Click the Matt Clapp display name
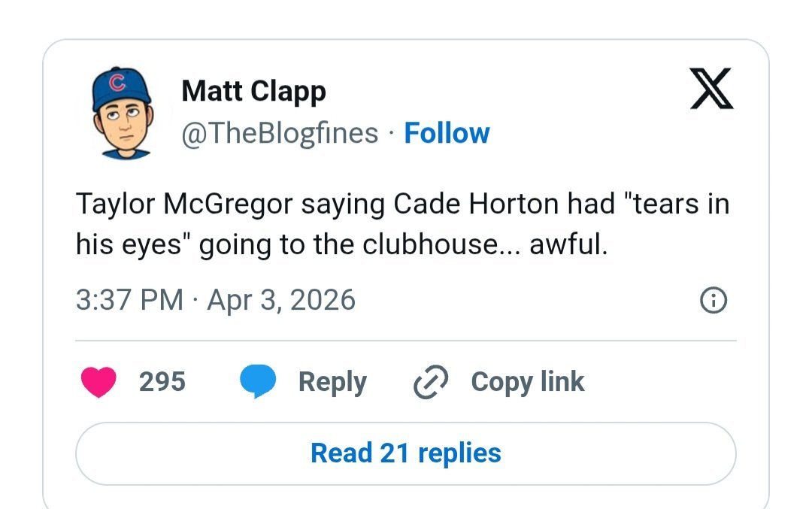812x509 pixels. point(253,92)
